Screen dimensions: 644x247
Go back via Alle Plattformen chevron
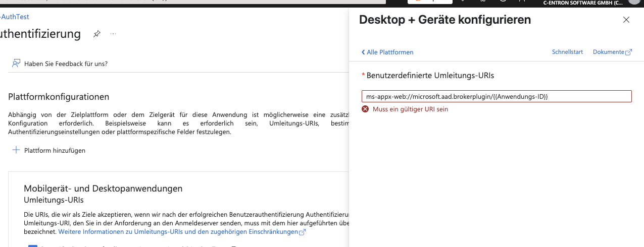363,52
